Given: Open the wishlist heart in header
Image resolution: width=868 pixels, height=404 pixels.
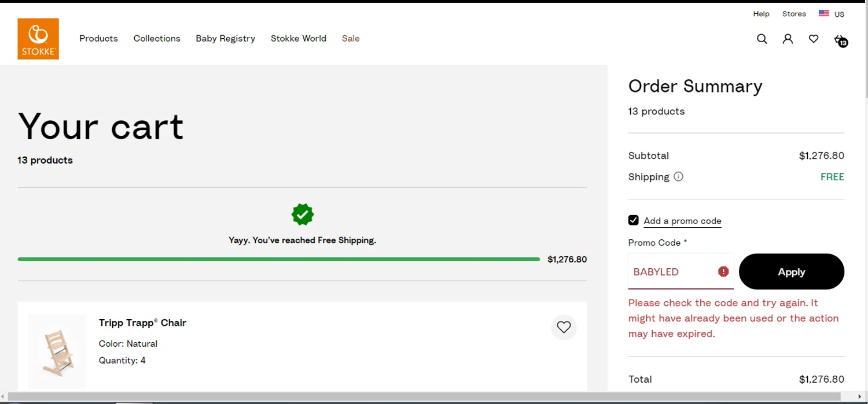Looking at the screenshot, I should [814, 39].
